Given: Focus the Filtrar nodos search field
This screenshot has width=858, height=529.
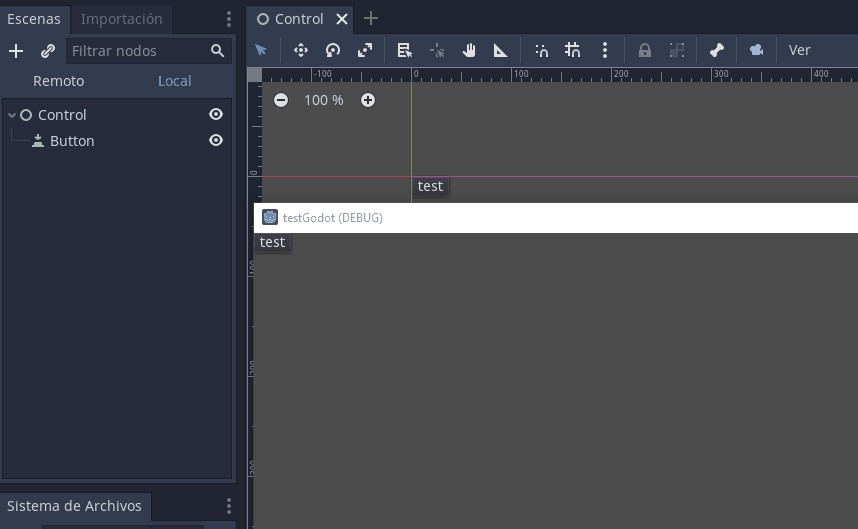Looking at the screenshot, I should point(149,51).
